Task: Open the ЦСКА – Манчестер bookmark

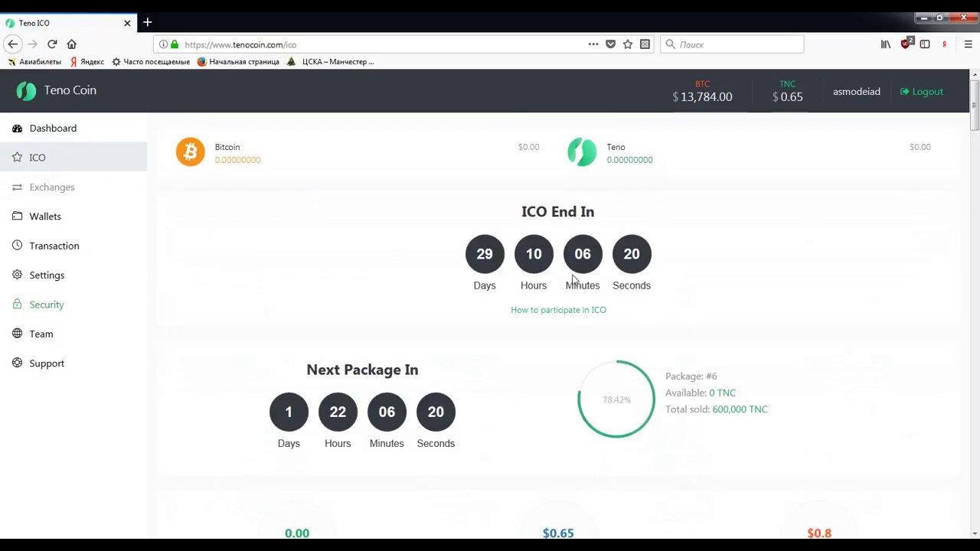Action: [330, 61]
